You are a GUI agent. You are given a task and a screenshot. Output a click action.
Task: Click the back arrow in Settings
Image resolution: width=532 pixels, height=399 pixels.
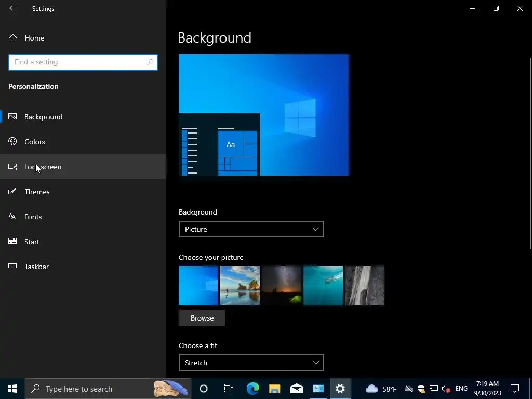(x=12, y=8)
